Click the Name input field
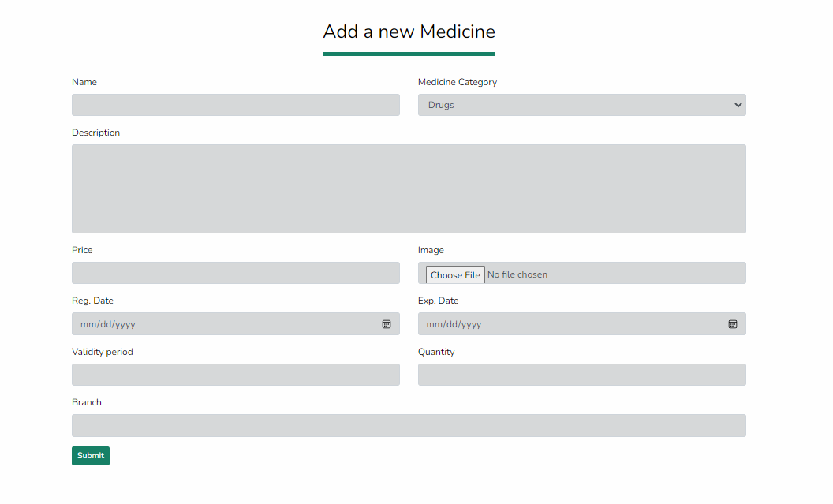The height and width of the screenshot is (504, 833). 235,104
